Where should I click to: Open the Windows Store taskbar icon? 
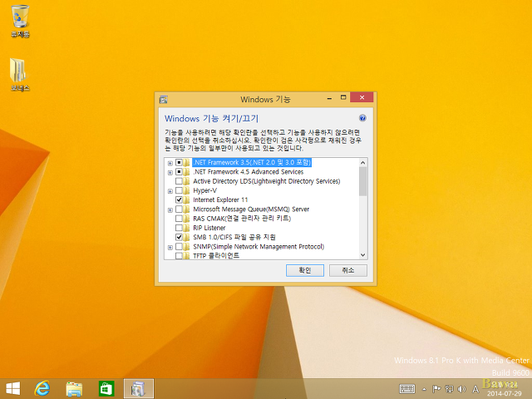coord(106,389)
